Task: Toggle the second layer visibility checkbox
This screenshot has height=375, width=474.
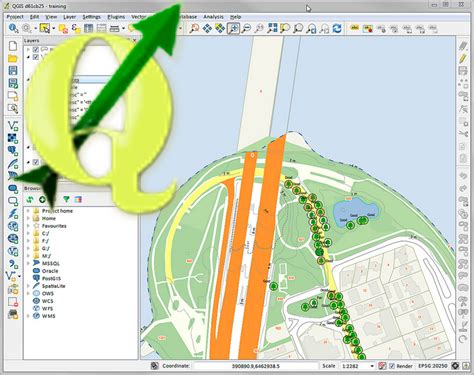Action: click(x=36, y=57)
